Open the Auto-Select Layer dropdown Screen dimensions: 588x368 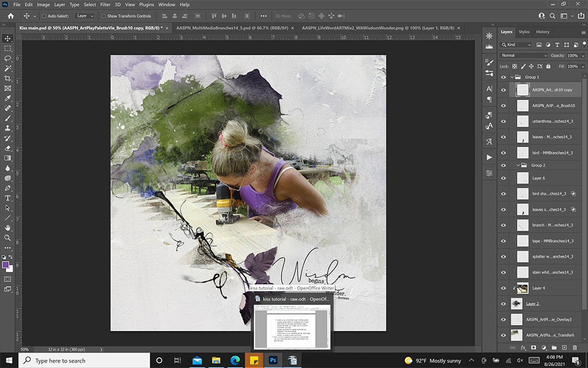coord(84,16)
